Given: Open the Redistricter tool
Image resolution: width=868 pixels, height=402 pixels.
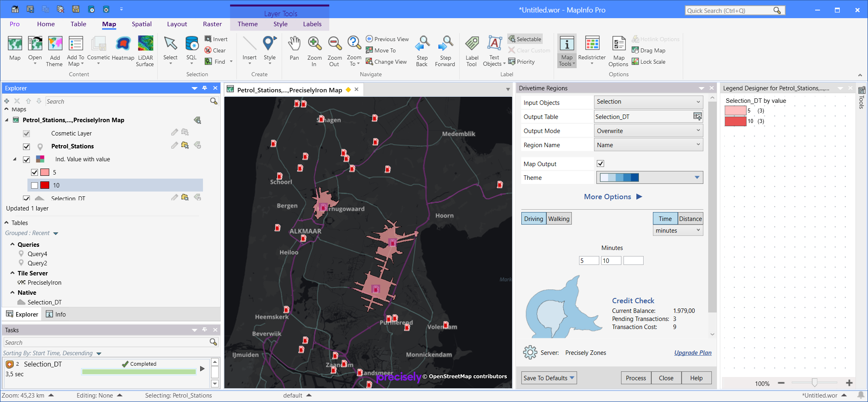Looking at the screenshot, I should click(x=592, y=49).
